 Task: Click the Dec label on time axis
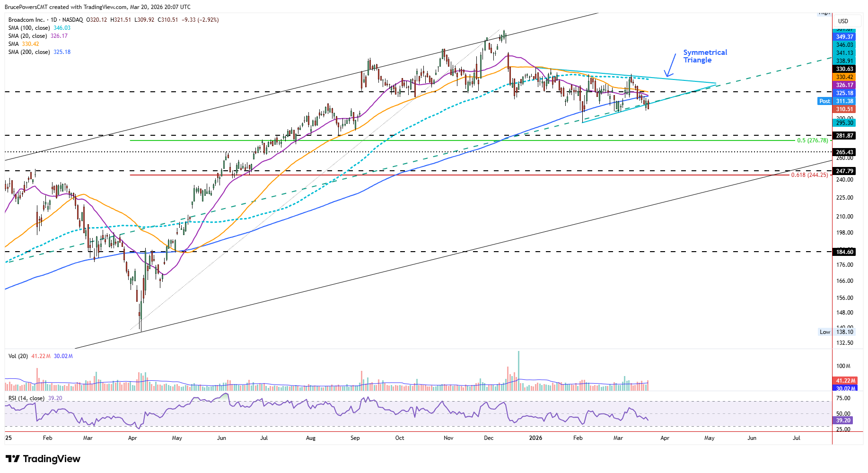click(x=489, y=438)
